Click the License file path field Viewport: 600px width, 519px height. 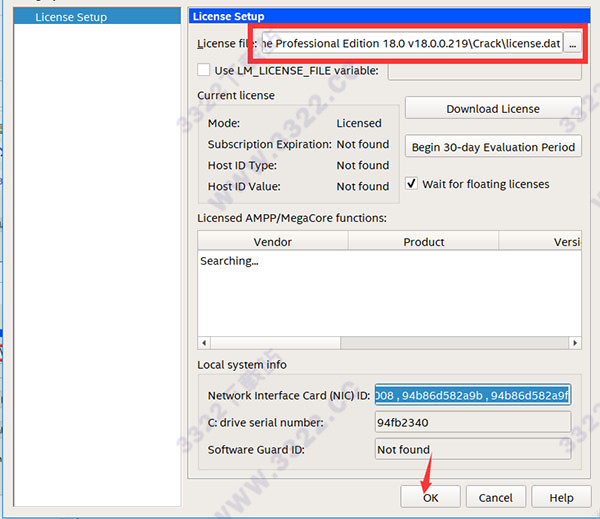point(412,43)
